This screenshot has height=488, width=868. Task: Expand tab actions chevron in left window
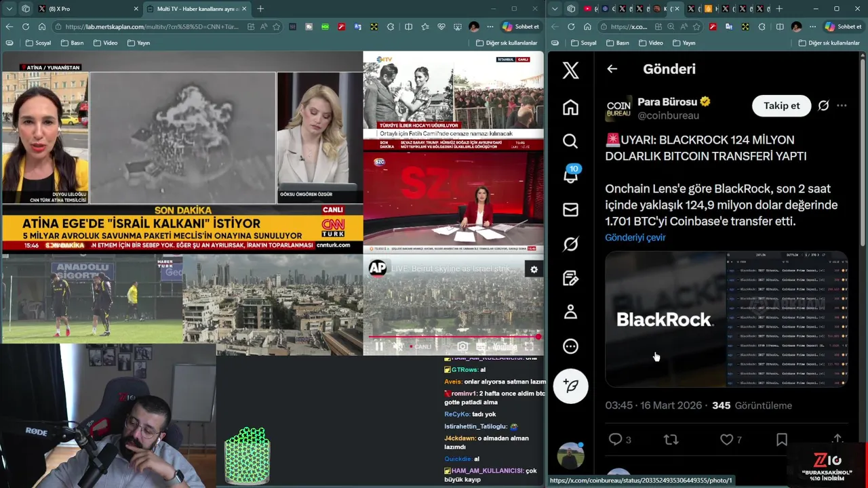(9, 9)
